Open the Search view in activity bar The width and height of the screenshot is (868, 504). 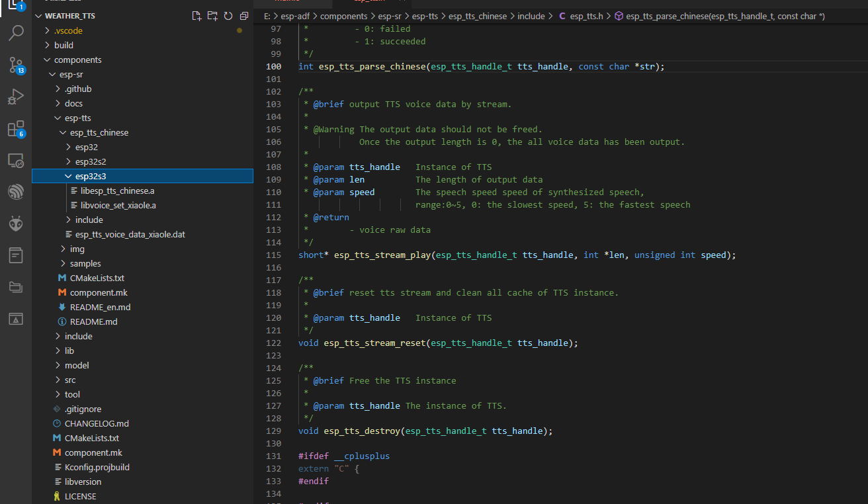coord(16,33)
